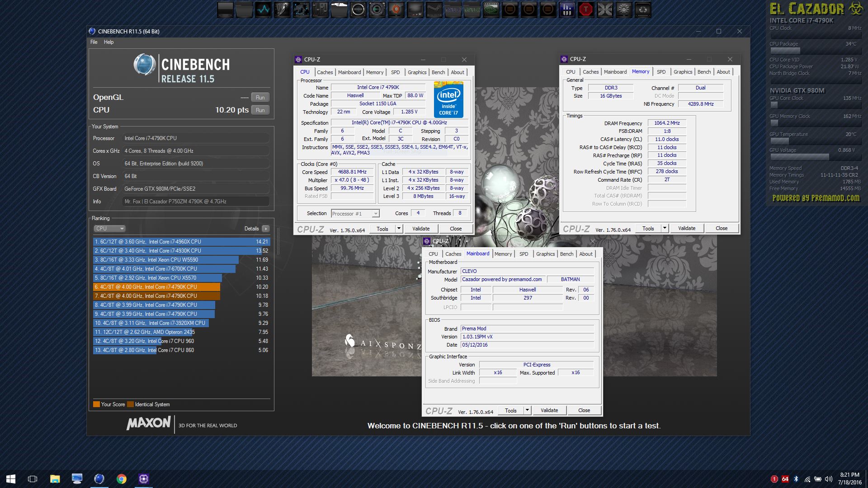Launch ThrottleStop red T icon in dock

(x=586, y=9)
